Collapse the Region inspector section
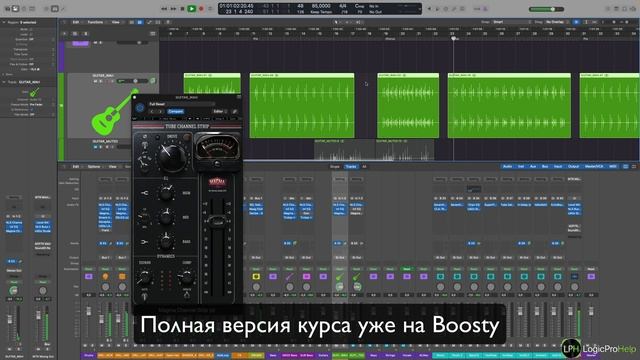640x360 pixels. coord(4,22)
